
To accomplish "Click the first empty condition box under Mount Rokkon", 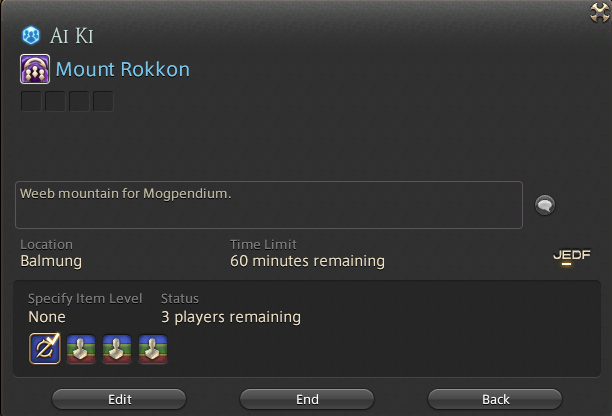I will tap(31, 101).
